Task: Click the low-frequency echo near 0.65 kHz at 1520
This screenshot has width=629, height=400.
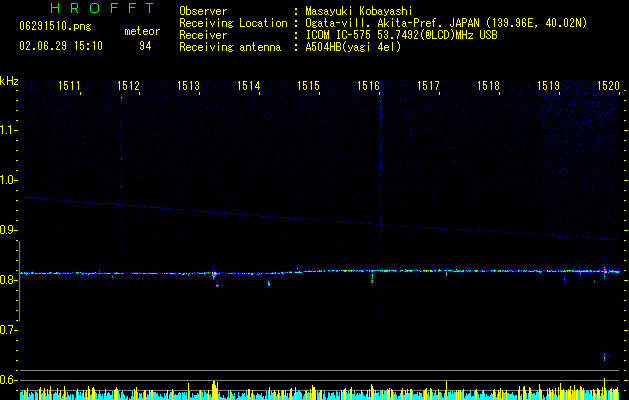Action: pos(605,356)
